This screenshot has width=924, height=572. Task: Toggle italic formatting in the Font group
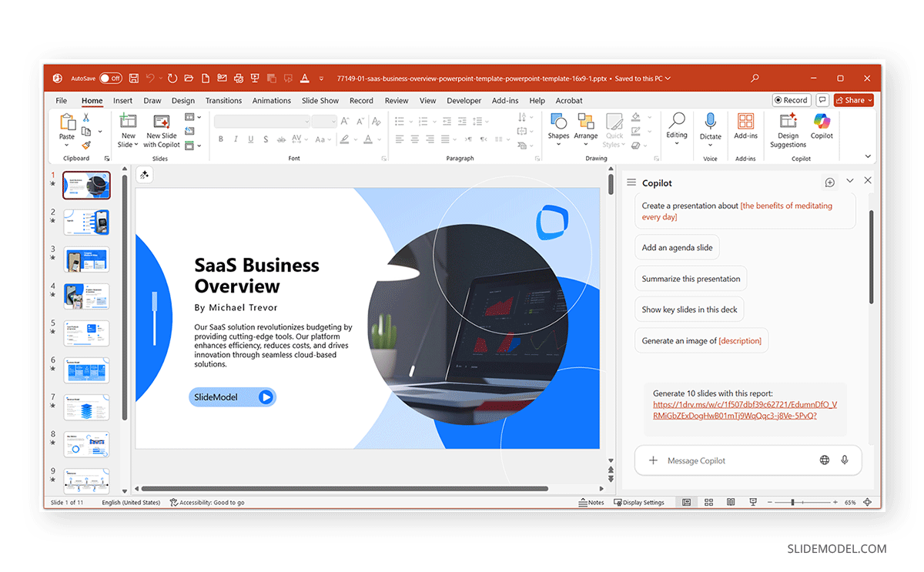point(235,139)
